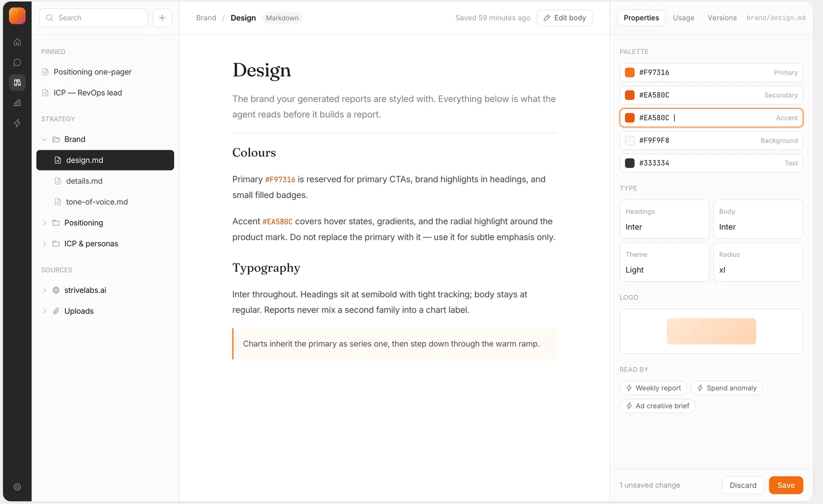
Task: Click the design.md file icon
Action: pos(58,160)
